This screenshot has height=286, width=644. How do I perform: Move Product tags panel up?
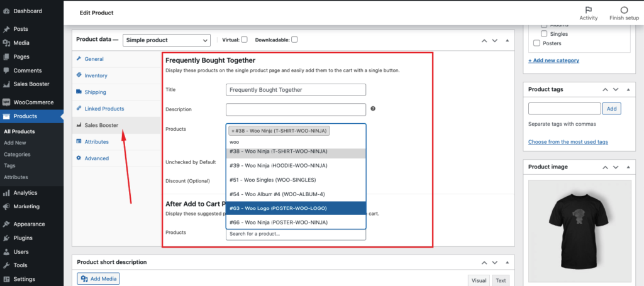coord(605,89)
